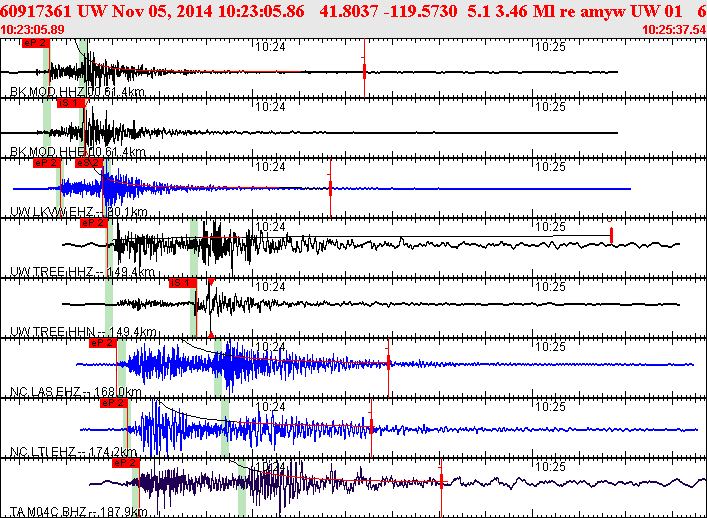The image size is (707, 518).
Task: Click the eP 2 pick flag on TA M04C BHZ
Action: tap(126, 463)
